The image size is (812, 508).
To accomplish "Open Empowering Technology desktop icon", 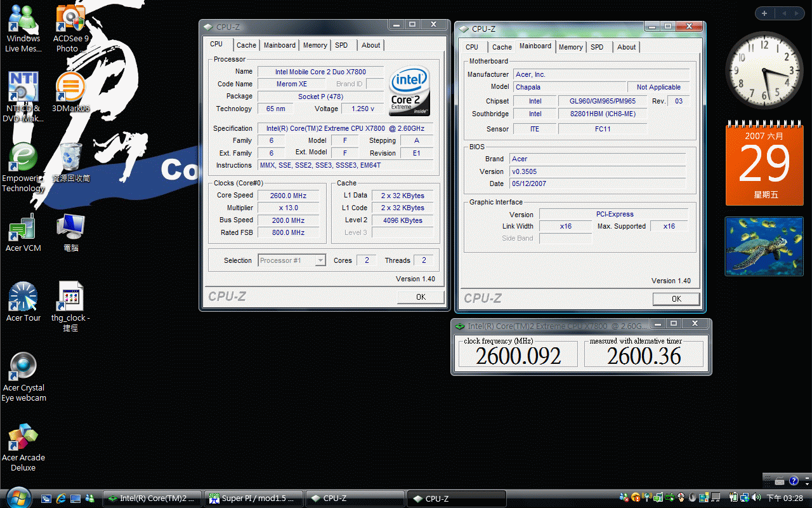I will (23, 167).
